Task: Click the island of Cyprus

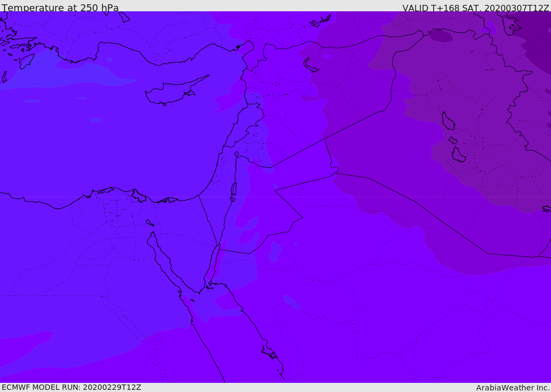Action: [172, 92]
